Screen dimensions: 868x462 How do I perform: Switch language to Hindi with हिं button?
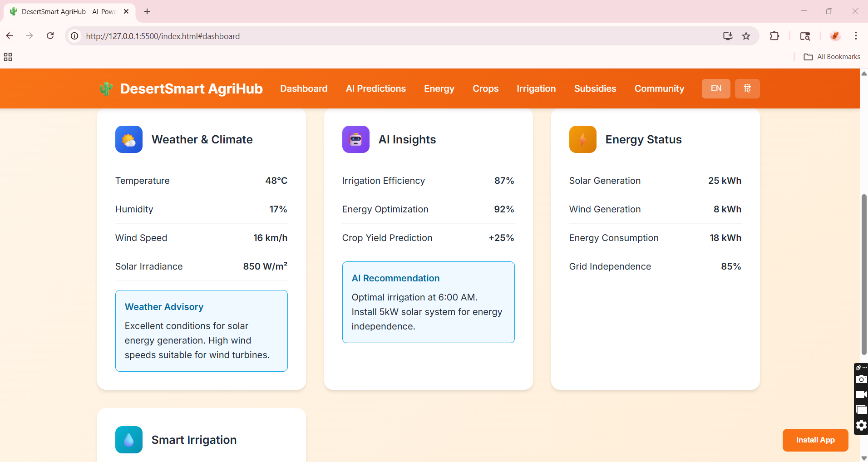pyautogui.click(x=747, y=88)
